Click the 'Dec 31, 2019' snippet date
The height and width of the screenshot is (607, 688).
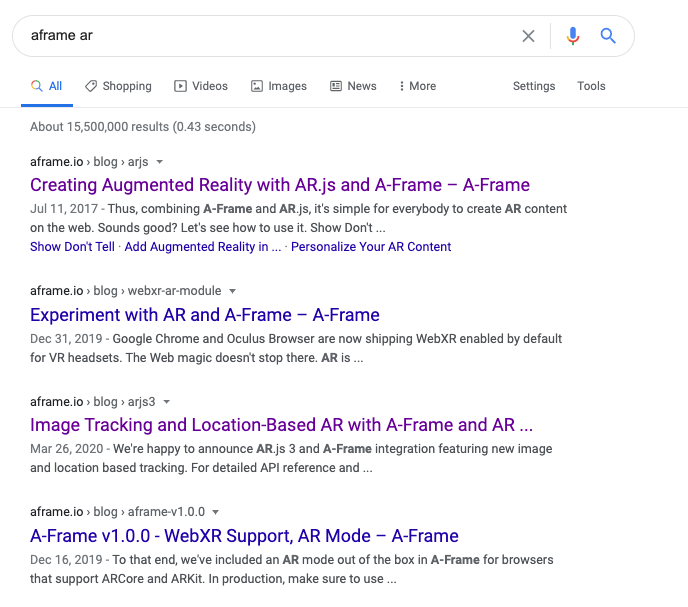coord(66,339)
